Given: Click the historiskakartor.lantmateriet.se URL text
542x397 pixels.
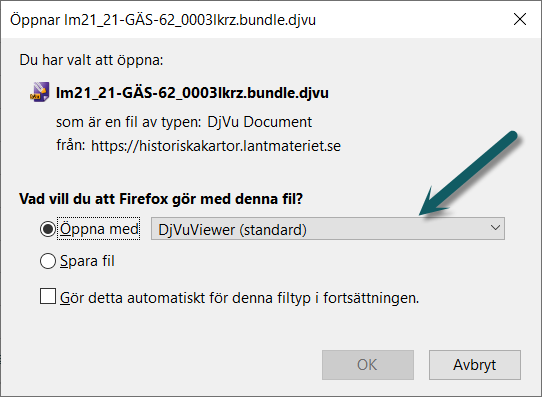Looking at the screenshot, I should 216,146.
